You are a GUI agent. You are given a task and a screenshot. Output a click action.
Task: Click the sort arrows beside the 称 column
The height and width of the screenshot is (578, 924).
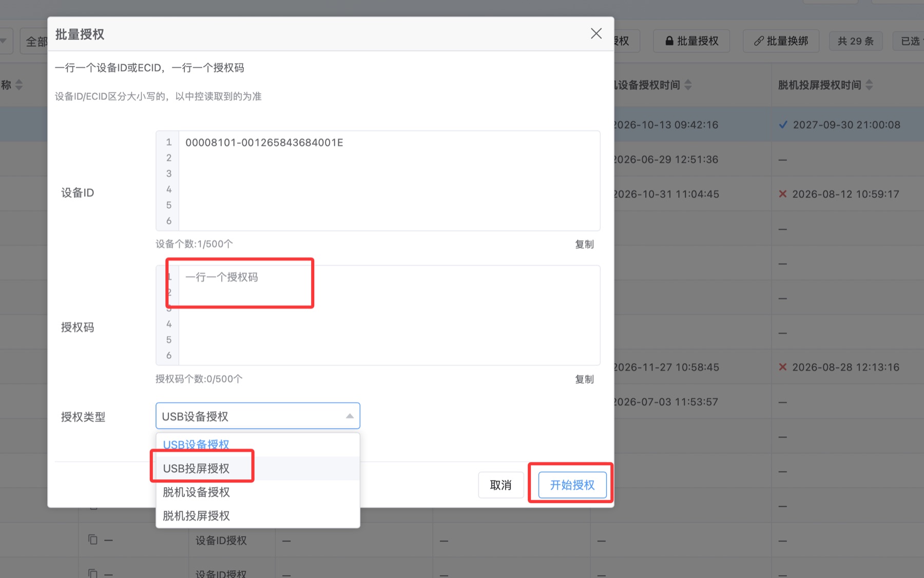point(19,85)
